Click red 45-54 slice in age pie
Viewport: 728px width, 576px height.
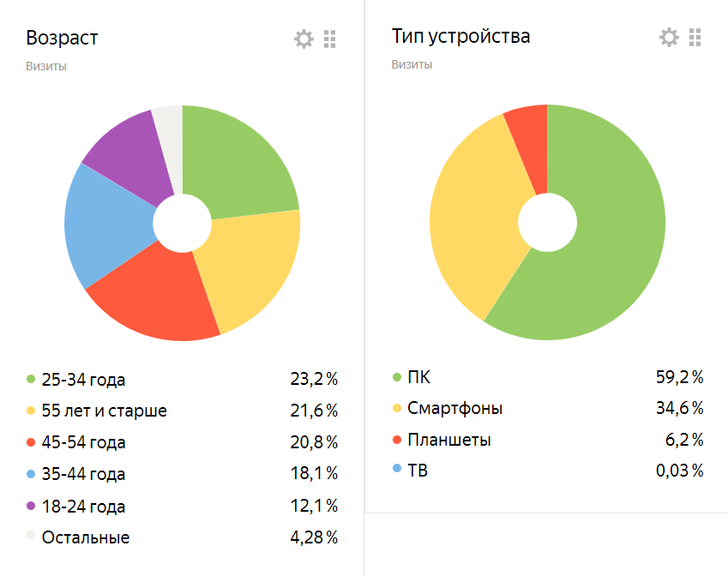click(159, 291)
